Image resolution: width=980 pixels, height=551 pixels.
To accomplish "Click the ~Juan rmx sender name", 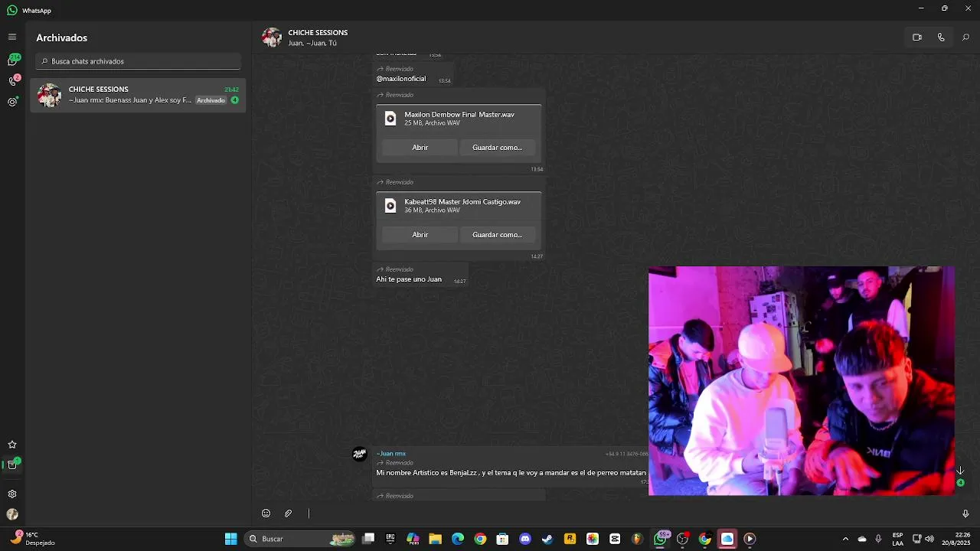I will pyautogui.click(x=390, y=454).
